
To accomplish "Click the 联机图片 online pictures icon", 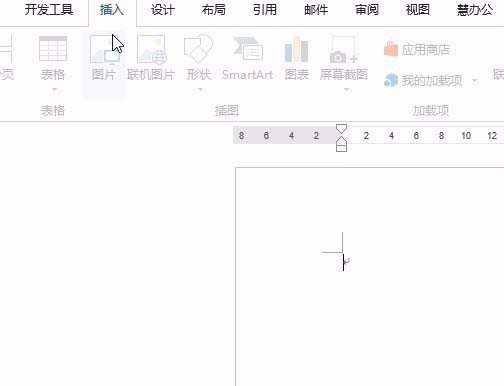I will 151,49.
